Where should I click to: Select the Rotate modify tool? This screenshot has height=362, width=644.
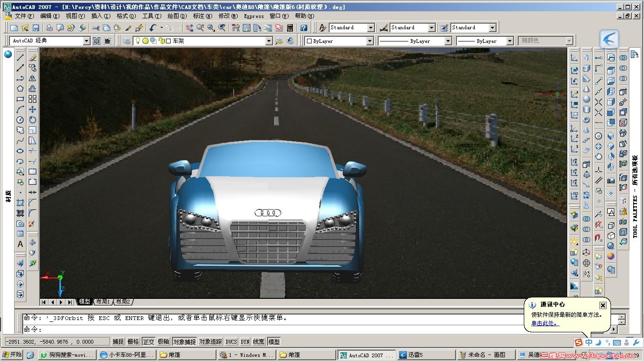tap(33, 120)
